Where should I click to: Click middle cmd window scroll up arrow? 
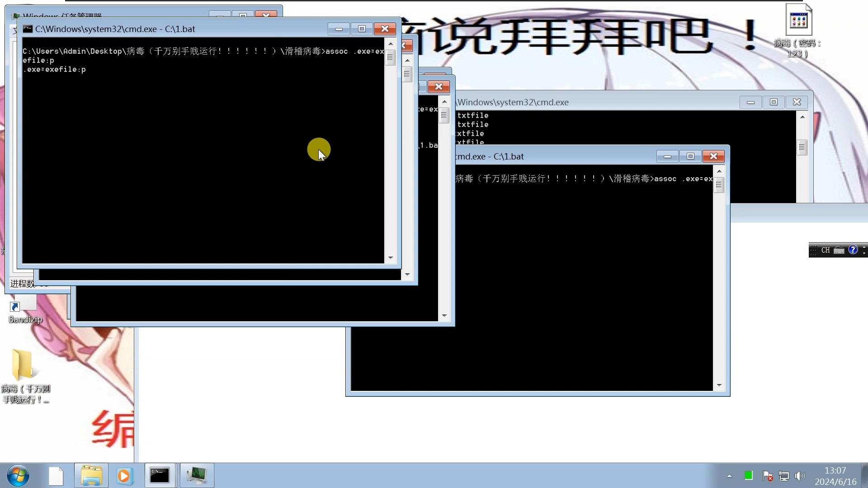coord(444,102)
